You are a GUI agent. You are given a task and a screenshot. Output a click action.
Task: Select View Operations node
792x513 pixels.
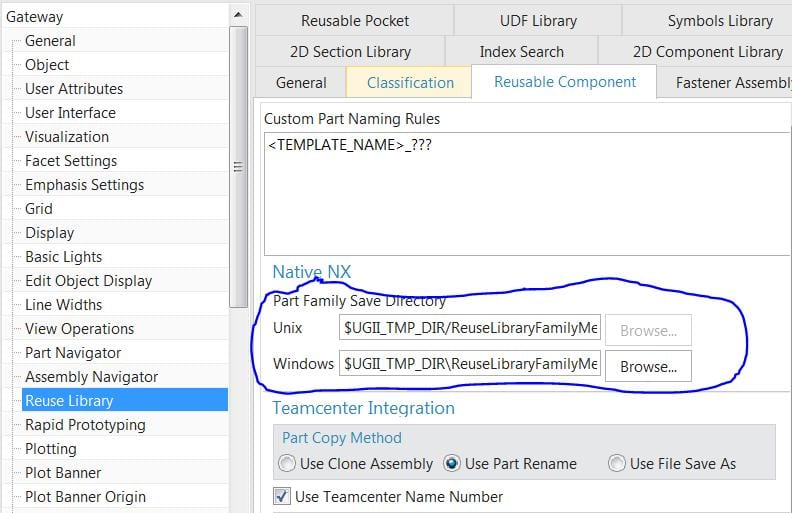click(x=79, y=329)
